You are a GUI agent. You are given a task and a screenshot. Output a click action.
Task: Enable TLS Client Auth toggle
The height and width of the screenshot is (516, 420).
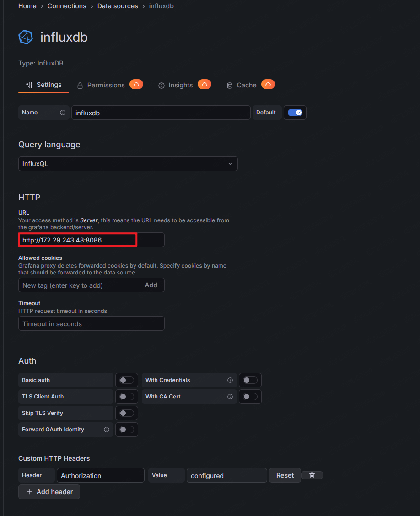(127, 397)
